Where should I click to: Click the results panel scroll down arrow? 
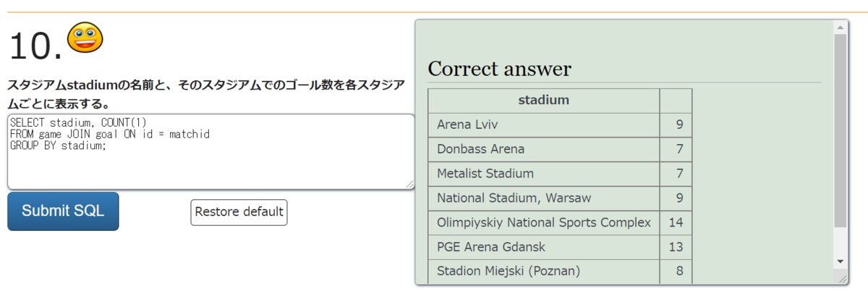click(840, 261)
